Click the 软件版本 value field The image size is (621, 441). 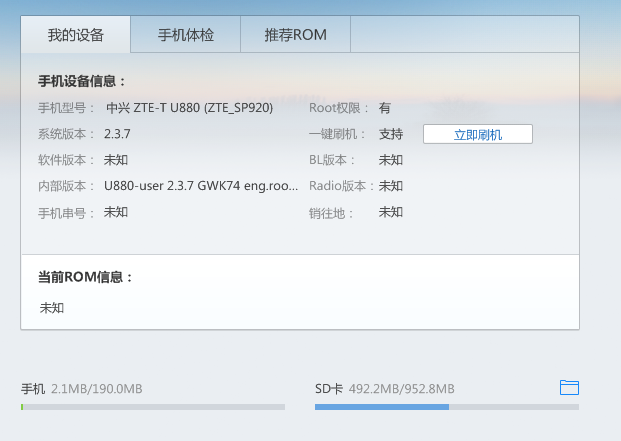(x=116, y=160)
